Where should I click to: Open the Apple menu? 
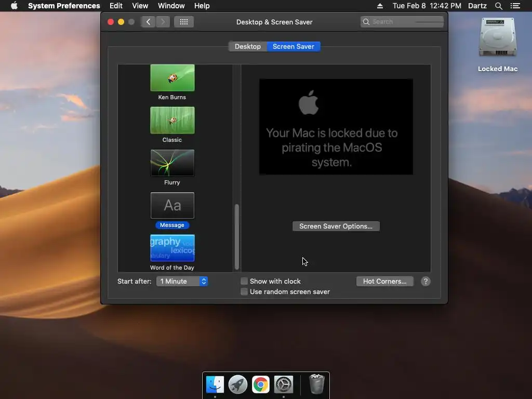tap(14, 6)
